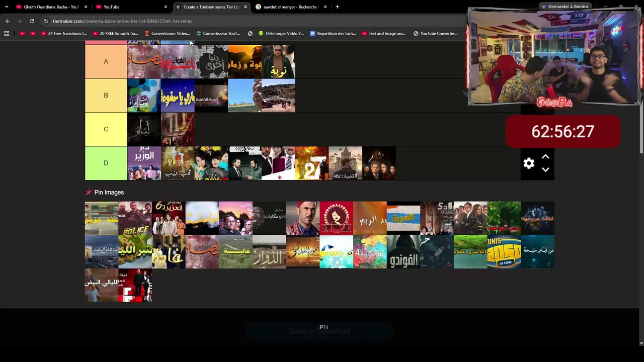Open the Chrome apps grid in the bookmarks bar

click(7, 34)
